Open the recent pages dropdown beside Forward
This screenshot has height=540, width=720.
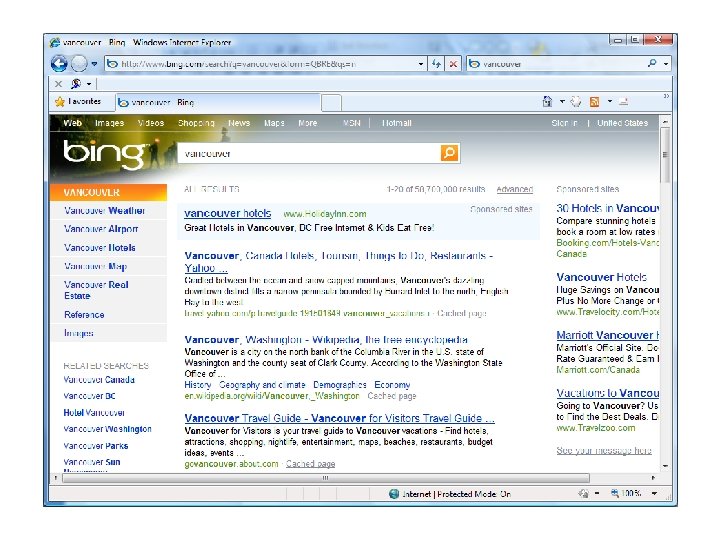94,64
